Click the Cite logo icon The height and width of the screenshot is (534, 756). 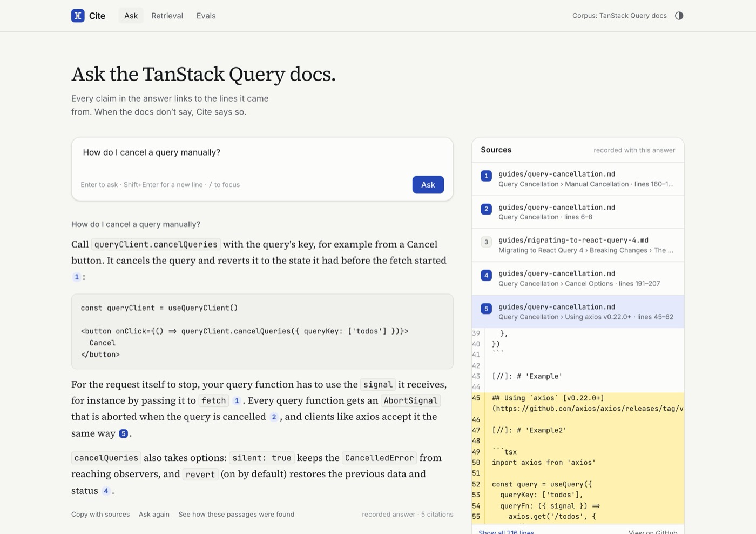coord(78,16)
